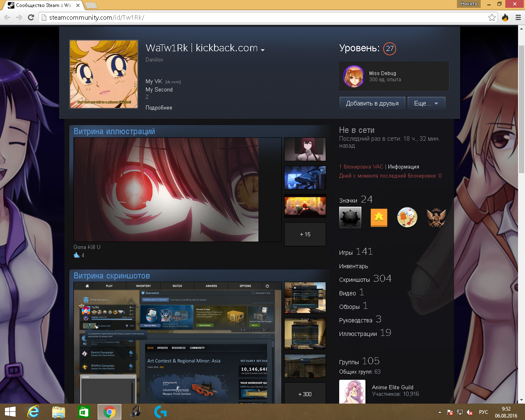Open the Инвентарь inventory link
Screen dimensions: 525x420
click(x=354, y=266)
